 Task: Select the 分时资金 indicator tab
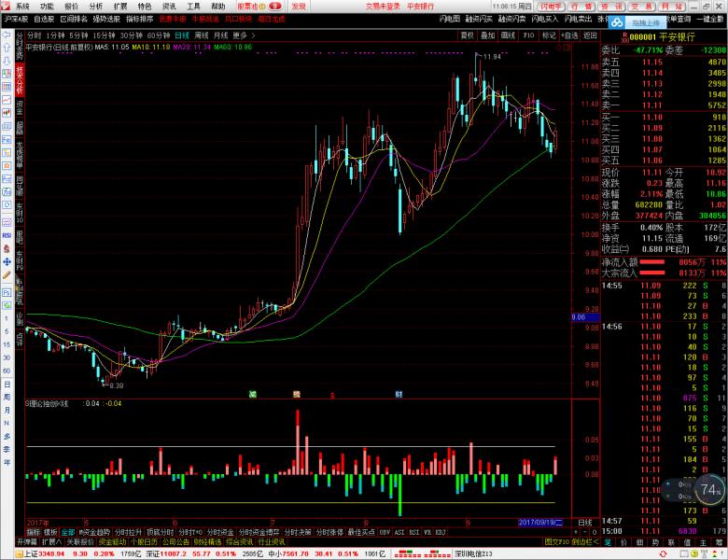point(220,532)
